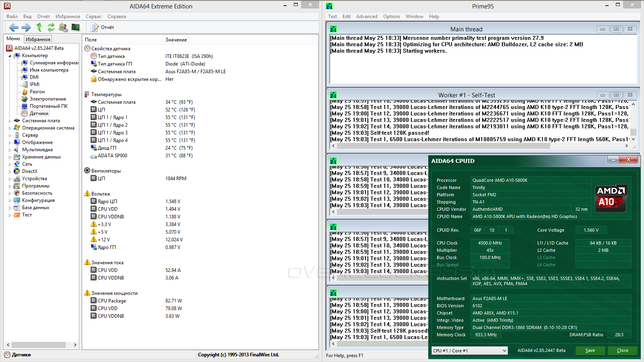Collapse the Компьютер tree node

pyautogui.click(x=10, y=56)
